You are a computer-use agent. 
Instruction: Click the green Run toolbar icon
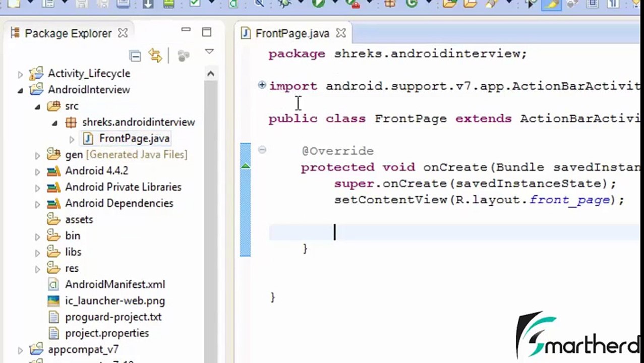(318, 4)
